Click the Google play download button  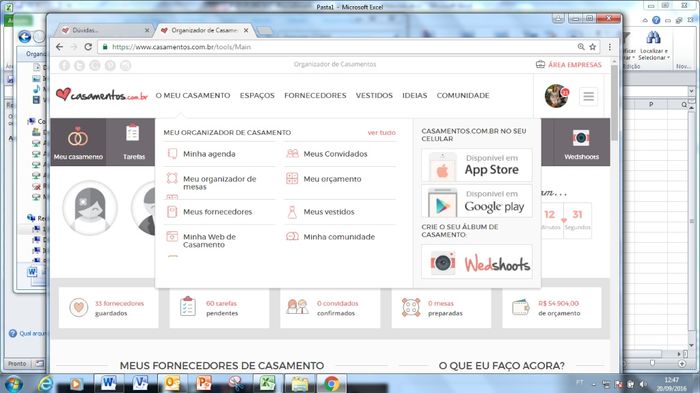(477, 201)
